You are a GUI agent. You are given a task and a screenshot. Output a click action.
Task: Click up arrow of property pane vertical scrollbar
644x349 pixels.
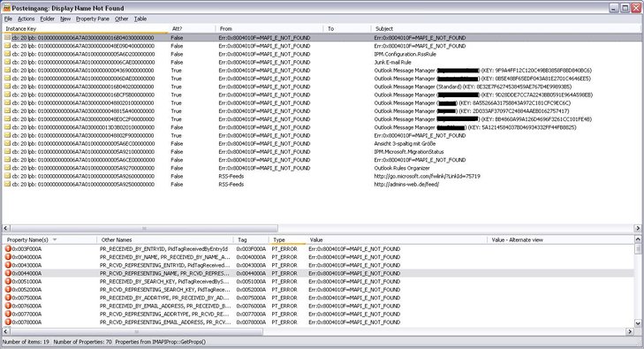click(638, 239)
